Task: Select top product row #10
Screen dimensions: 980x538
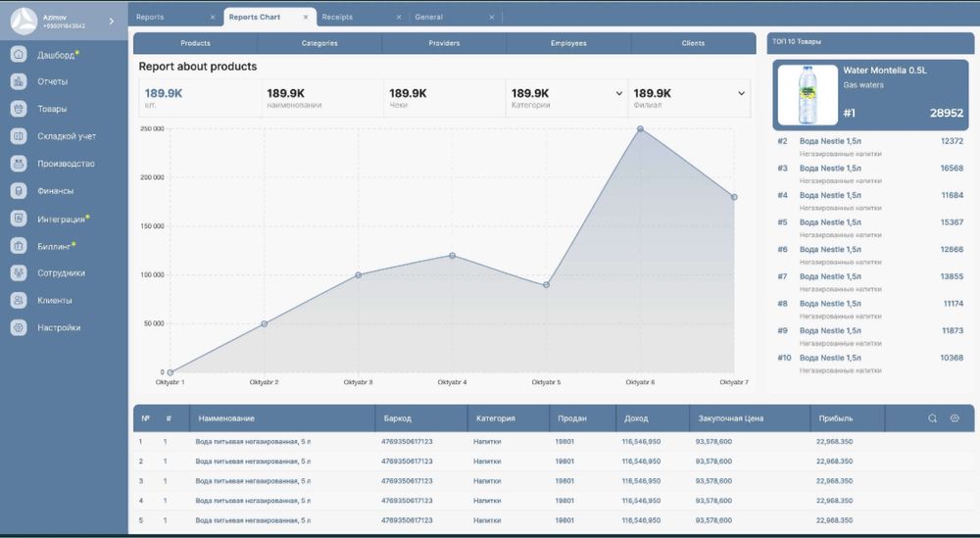Action: tap(870, 364)
